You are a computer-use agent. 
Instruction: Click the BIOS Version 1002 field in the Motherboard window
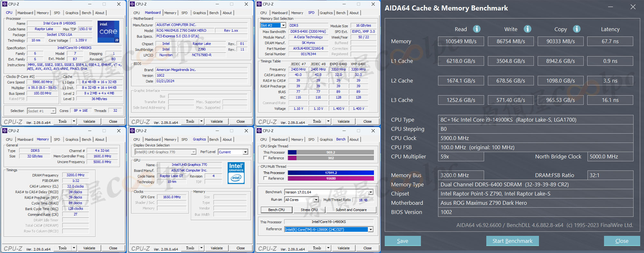point(202,75)
